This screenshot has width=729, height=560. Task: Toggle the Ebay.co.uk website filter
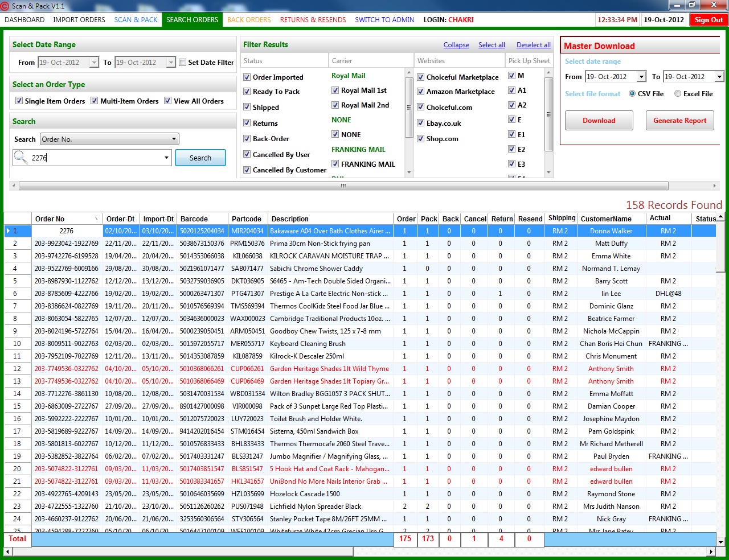(x=421, y=123)
